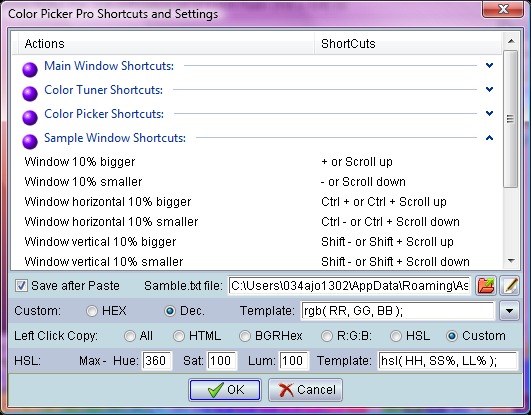Focus the rgb( RR, GG, BB ); template field
The height and width of the screenshot is (415, 531).
397,311
